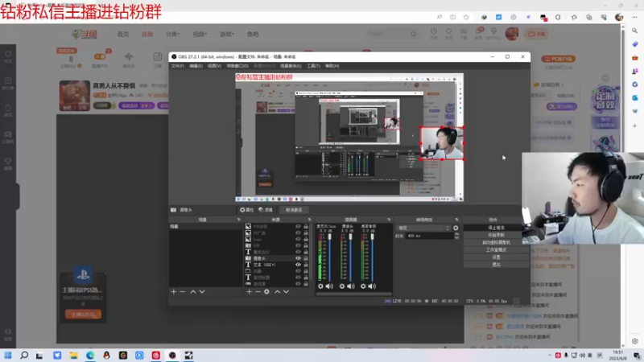Screen dimensions: 644x362
Task: Open camera mixer channel gear settings
Action: (x=341, y=286)
